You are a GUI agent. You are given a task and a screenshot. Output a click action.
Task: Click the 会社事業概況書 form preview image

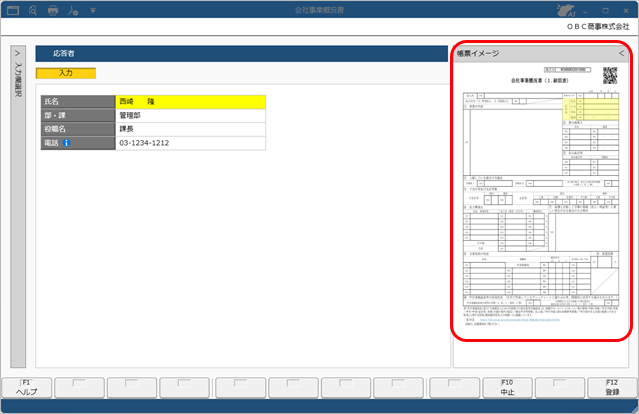click(540, 196)
